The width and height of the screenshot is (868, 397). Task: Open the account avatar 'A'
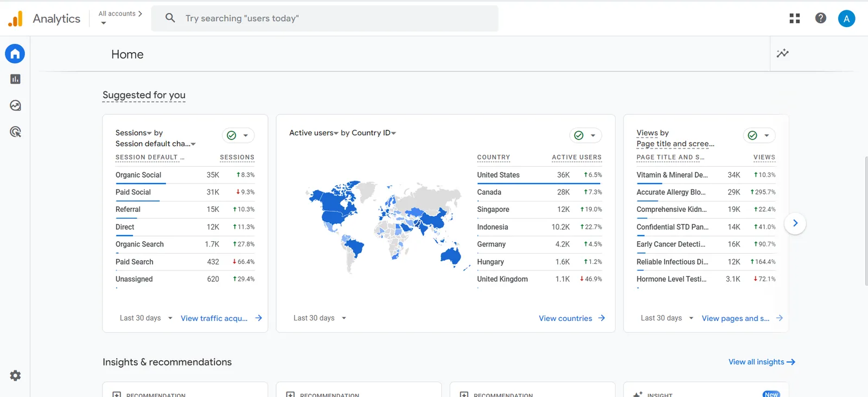[846, 18]
